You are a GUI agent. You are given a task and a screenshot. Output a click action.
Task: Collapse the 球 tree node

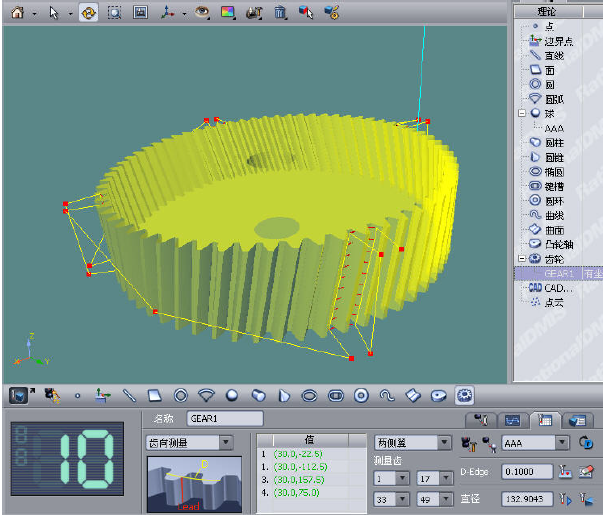point(521,114)
